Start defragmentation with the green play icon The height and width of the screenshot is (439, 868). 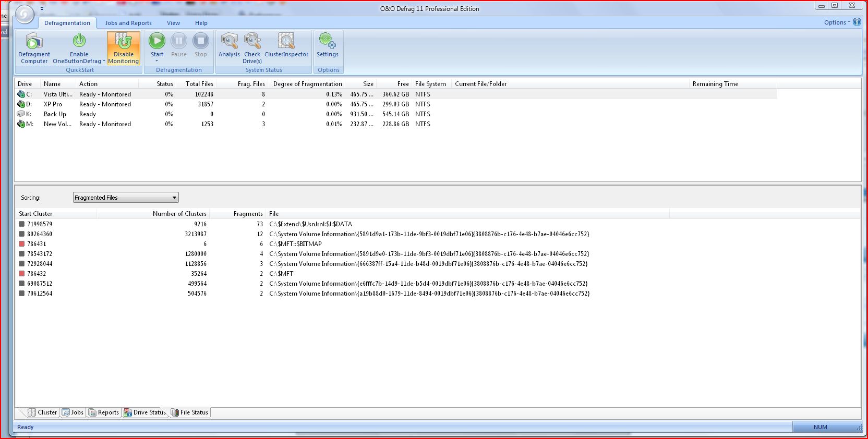point(157,41)
